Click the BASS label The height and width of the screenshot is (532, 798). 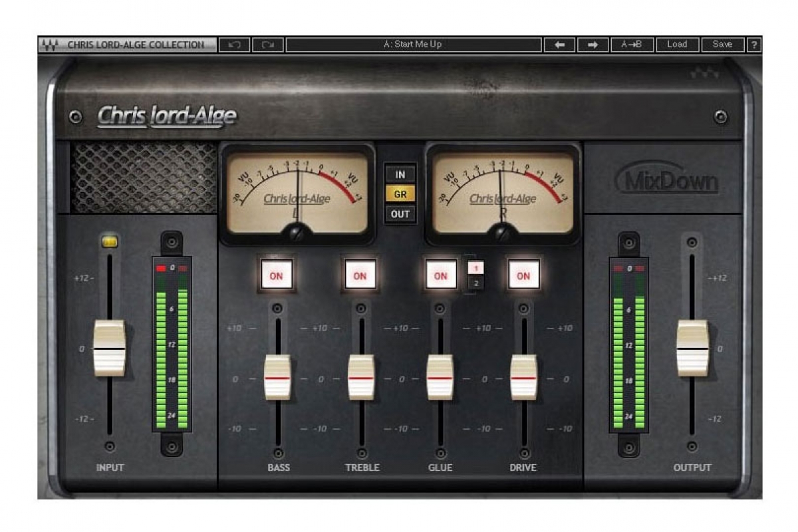tap(279, 467)
